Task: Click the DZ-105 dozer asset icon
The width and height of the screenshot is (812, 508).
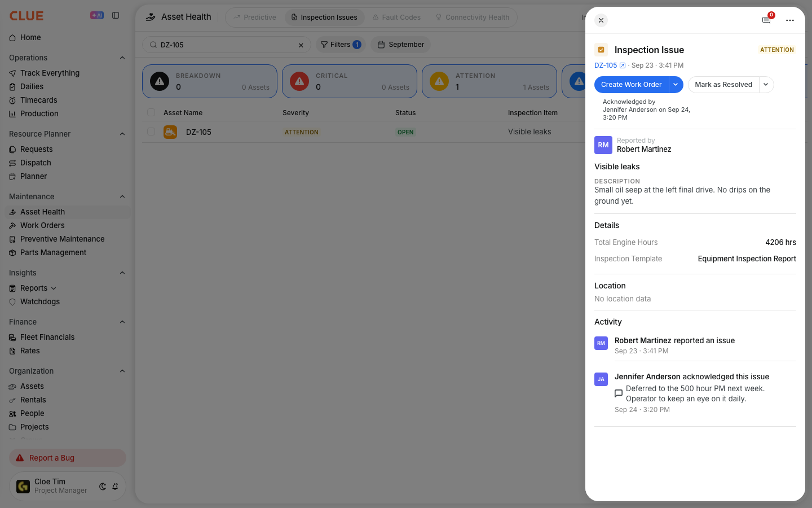Action: click(x=170, y=132)
